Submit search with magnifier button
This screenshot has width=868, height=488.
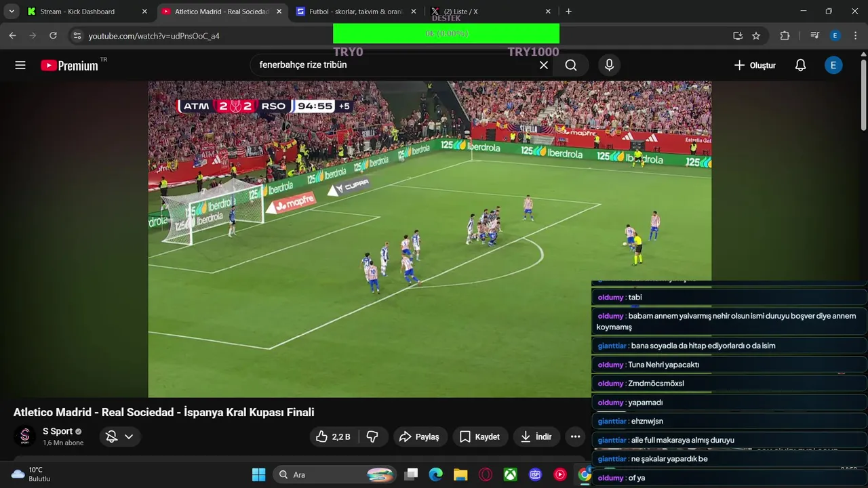click(571, 65)
